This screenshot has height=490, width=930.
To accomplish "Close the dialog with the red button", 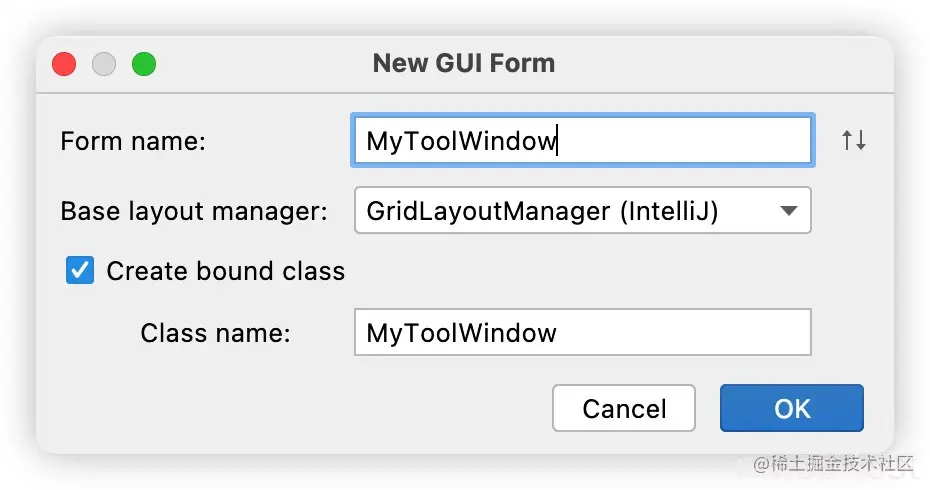I will pyautogui.click(x=64, y=64).
